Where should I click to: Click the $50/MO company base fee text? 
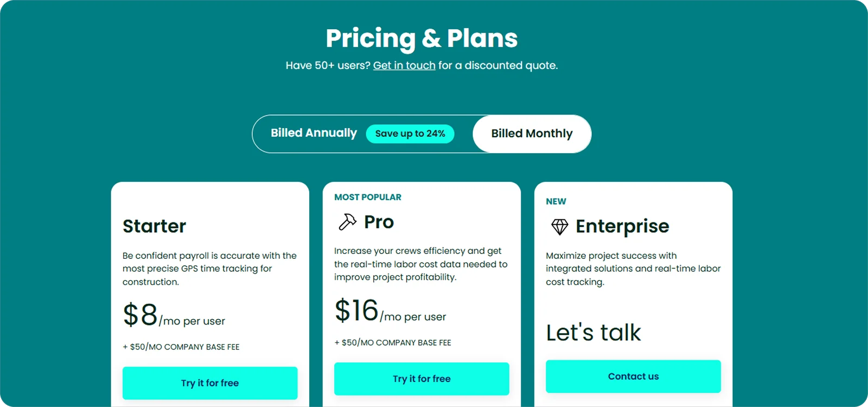tap(182, 346)
